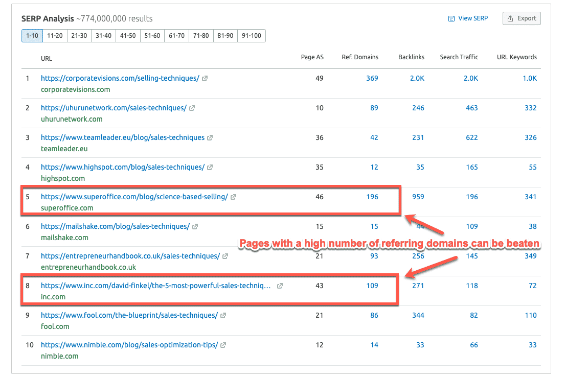
Task: Open the fool.com sales-techniques URL
Action: [x=129, y=315]
